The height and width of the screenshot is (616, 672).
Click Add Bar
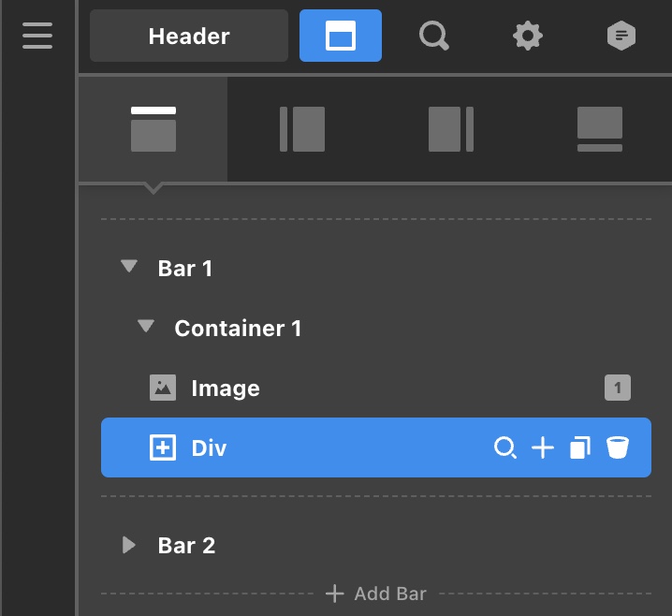376,594
